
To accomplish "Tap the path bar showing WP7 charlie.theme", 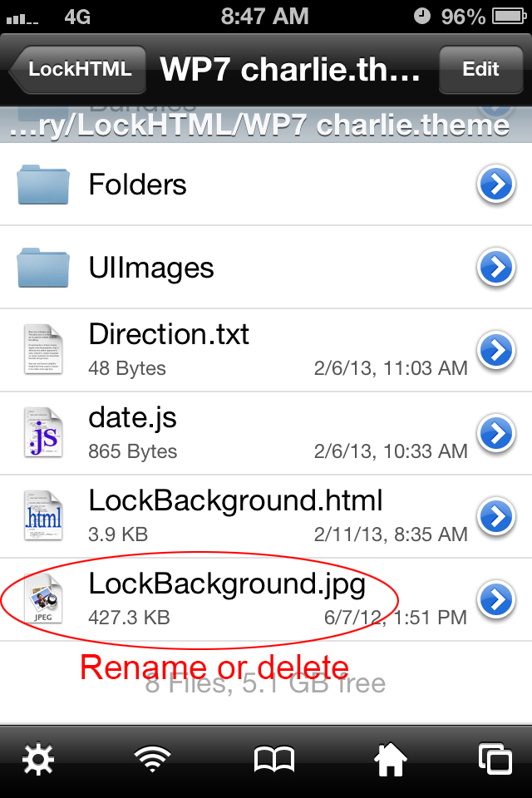I will (x=266, y=125).
